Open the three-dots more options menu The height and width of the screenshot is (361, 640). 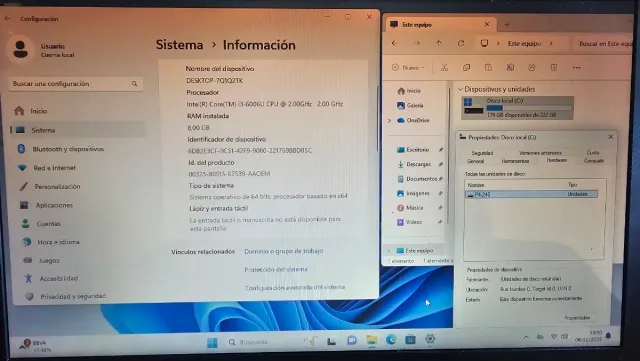576,67
